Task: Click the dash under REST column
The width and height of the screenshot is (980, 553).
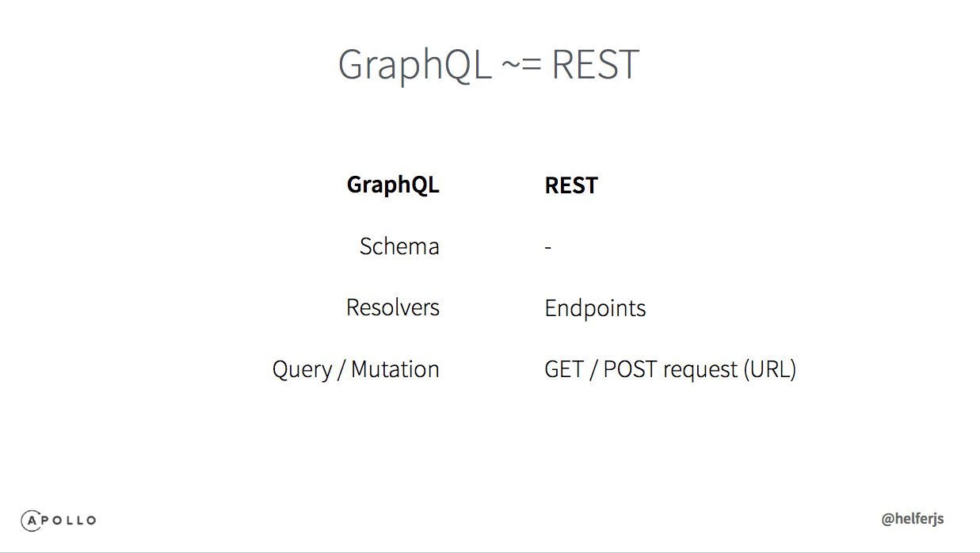Action: point(547,249)
